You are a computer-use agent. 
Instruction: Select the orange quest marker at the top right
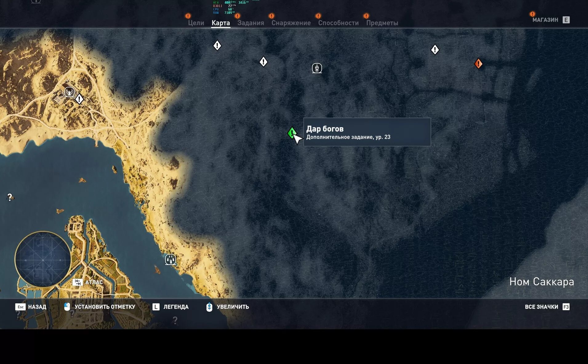pyautogui.click(x=478, y=64)
